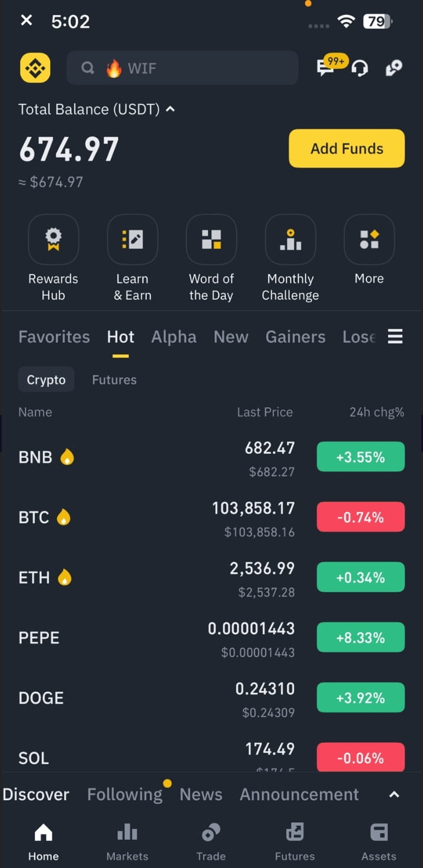Expand the Discover feed panel chevron

[x=394, y=794]
